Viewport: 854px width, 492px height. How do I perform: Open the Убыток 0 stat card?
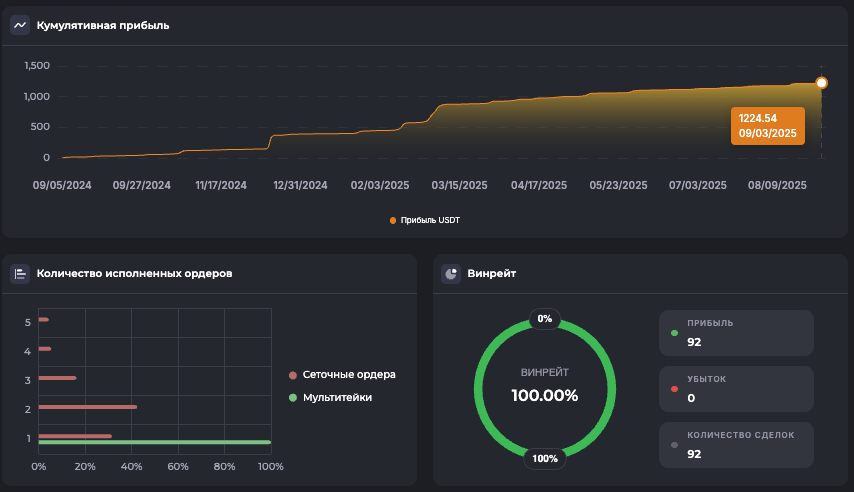click(x=736, y=389)
